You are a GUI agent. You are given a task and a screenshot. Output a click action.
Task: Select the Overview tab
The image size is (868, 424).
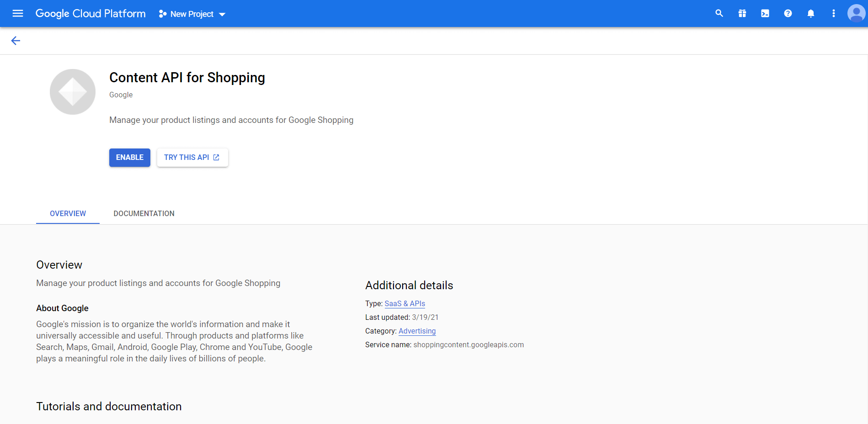tap(68, 213)
